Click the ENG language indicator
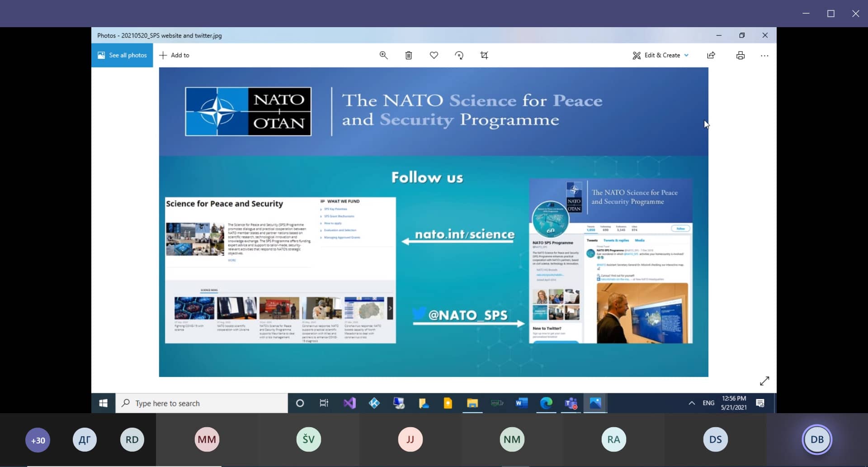The height and width of the screenshot is (467, 868). click(x=708, y=403)
